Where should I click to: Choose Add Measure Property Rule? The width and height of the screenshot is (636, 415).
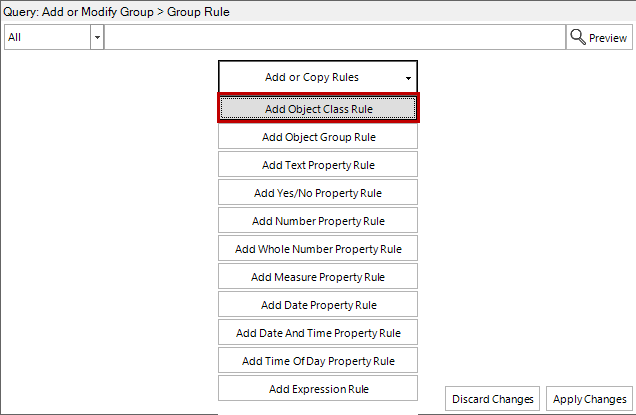point(318,277)
